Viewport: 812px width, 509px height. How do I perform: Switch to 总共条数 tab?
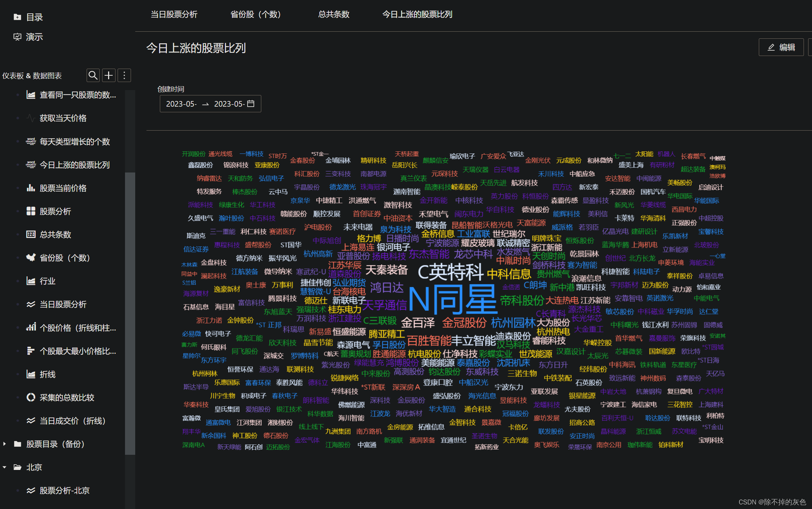click(x=333, y=14)
